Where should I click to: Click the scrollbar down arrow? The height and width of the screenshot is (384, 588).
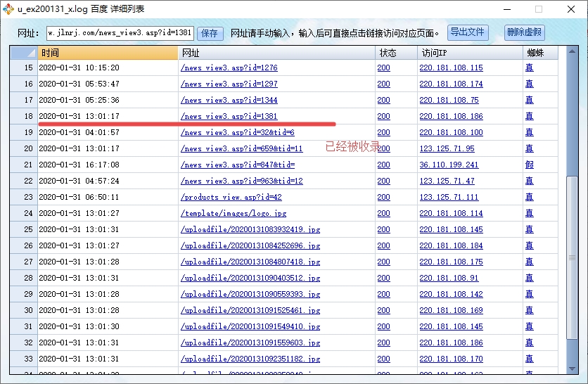pos(570,368)
